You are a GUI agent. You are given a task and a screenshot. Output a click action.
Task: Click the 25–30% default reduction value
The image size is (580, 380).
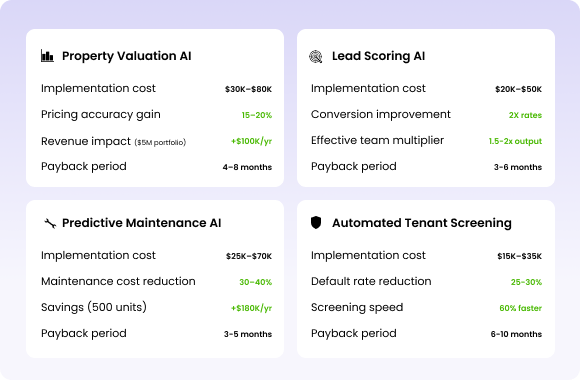[x=526, y=282]
